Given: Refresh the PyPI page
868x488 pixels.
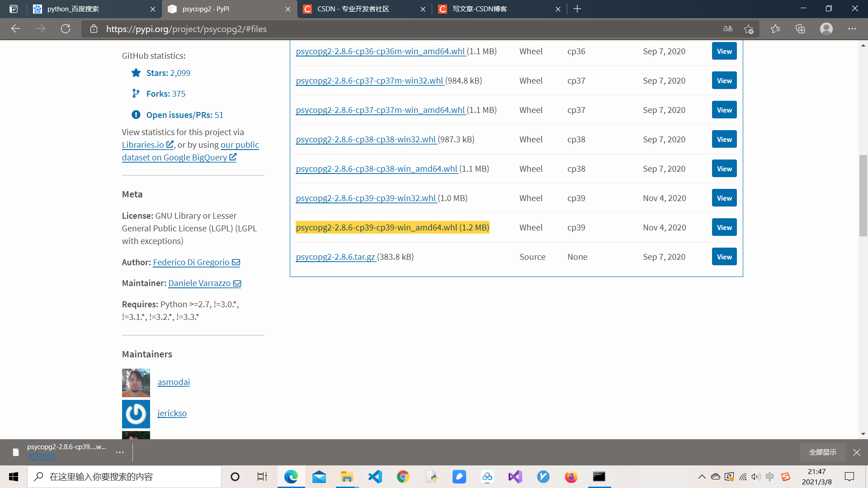Looking at the screenshot, I should (x=66, y=28).
